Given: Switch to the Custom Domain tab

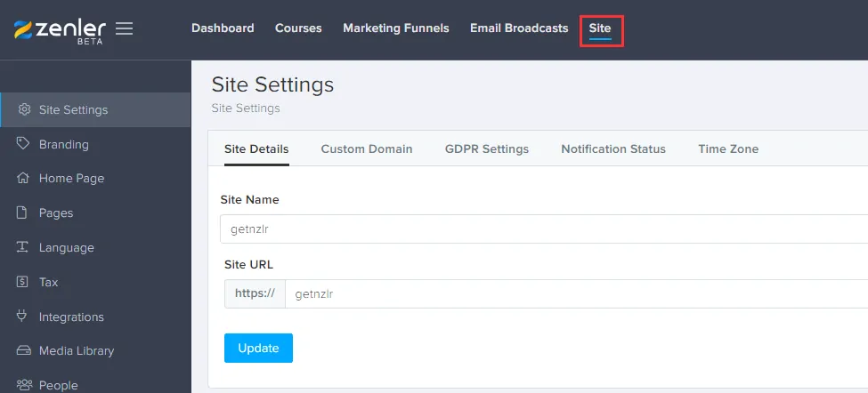Looking at the screenshot, I should (367, 149).
